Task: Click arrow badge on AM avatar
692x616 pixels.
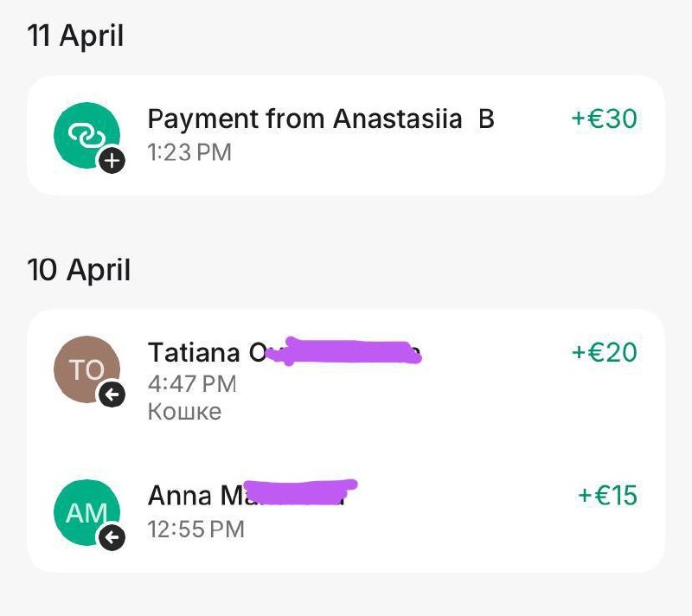Action: (112, 538)
